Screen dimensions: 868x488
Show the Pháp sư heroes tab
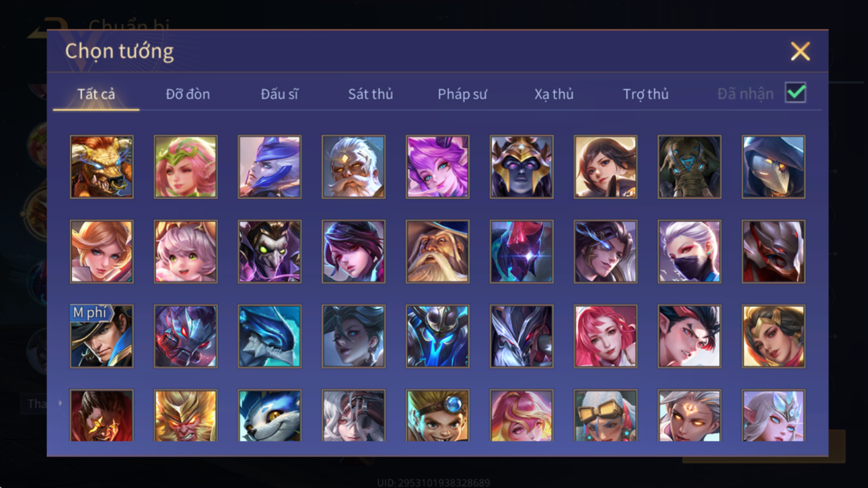click(x=462, y=94)
